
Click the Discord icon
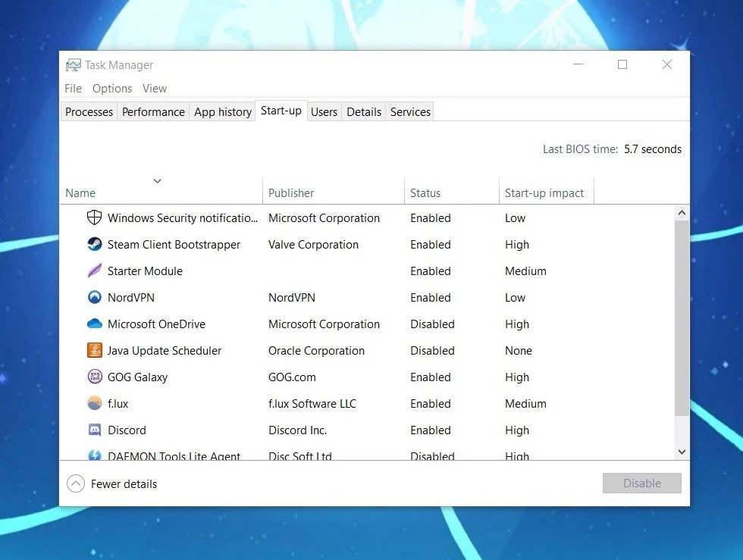[x=94, y=430]
